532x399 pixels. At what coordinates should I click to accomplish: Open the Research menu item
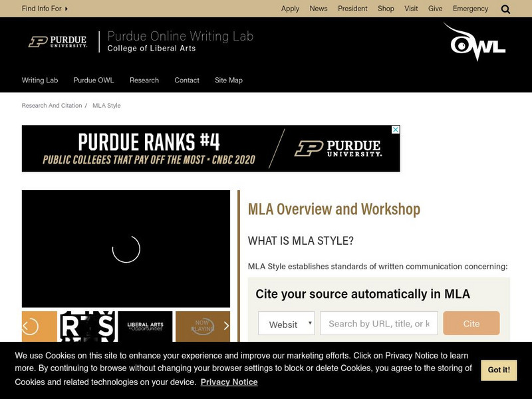[144, 80]
